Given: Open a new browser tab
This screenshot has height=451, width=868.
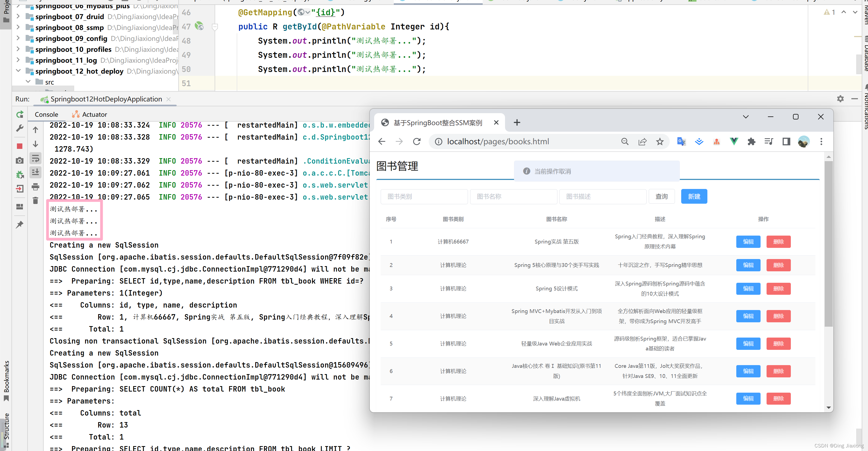Looking at the screenshot, I should pyautogui.click(x=517, y=123).
